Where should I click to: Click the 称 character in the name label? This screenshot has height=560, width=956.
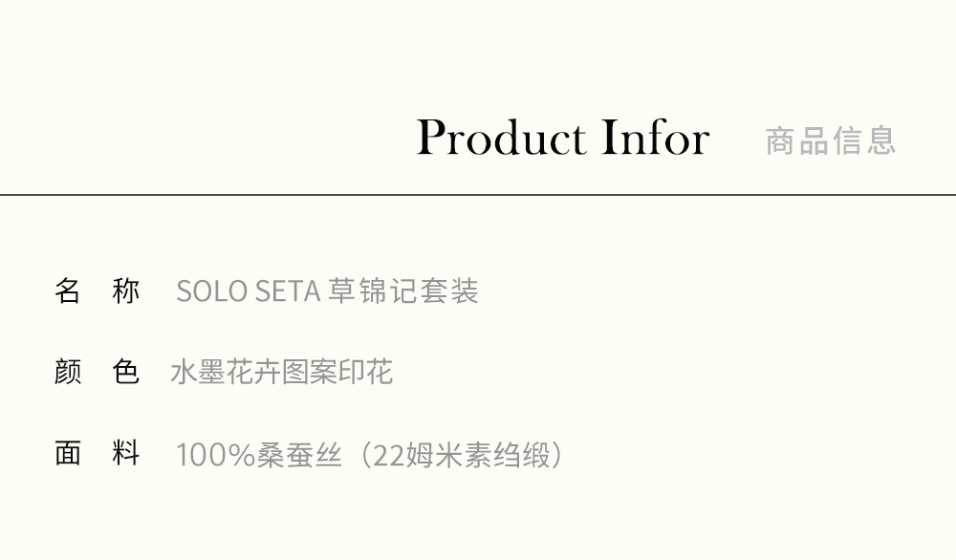click(126, 291)
